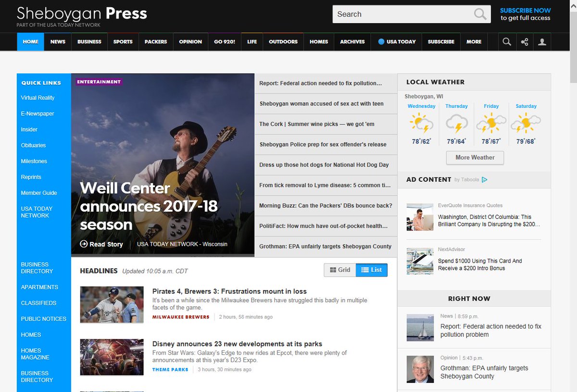The width and height of the screenshot is (577, 392).
Task: Open the Reprints quick link
Action: point(31,177)
